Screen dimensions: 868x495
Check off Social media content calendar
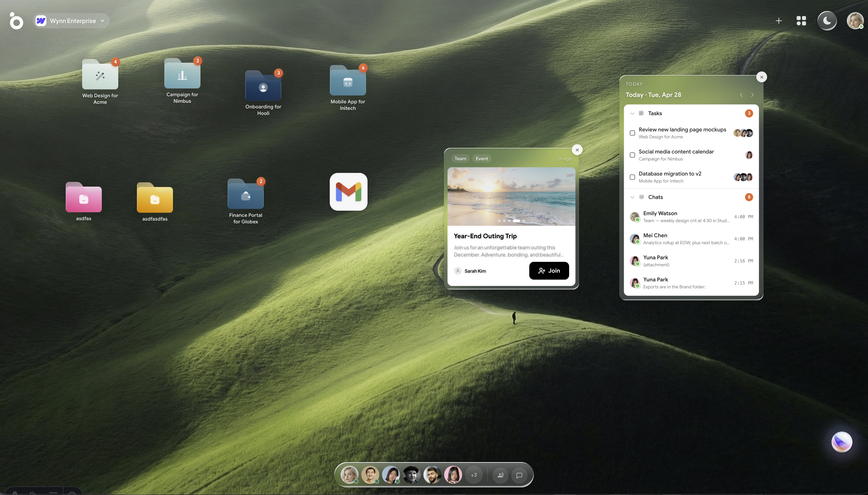coord(632,155)
